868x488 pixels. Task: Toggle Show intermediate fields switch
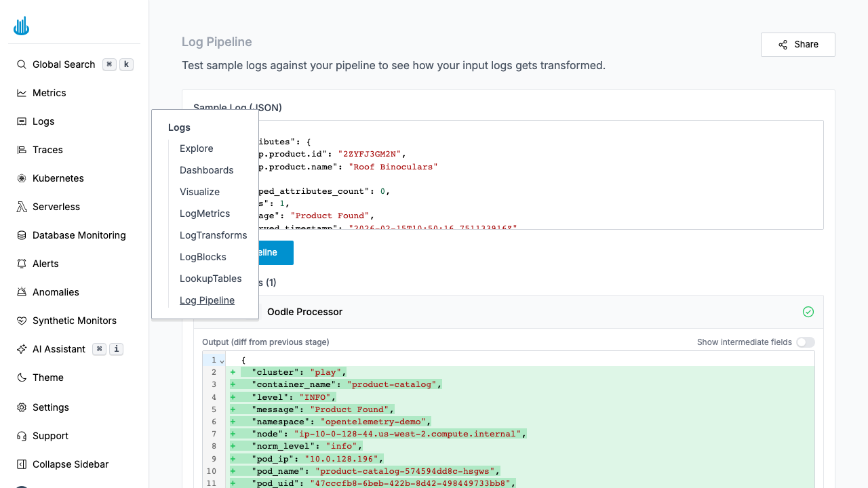805,342
